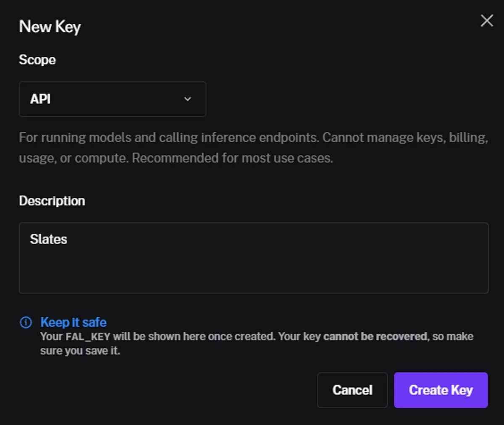The height and width of the screenshot is (425, 504).
Task: Click the New Key dialog title
Action: (x=50, y=27)
